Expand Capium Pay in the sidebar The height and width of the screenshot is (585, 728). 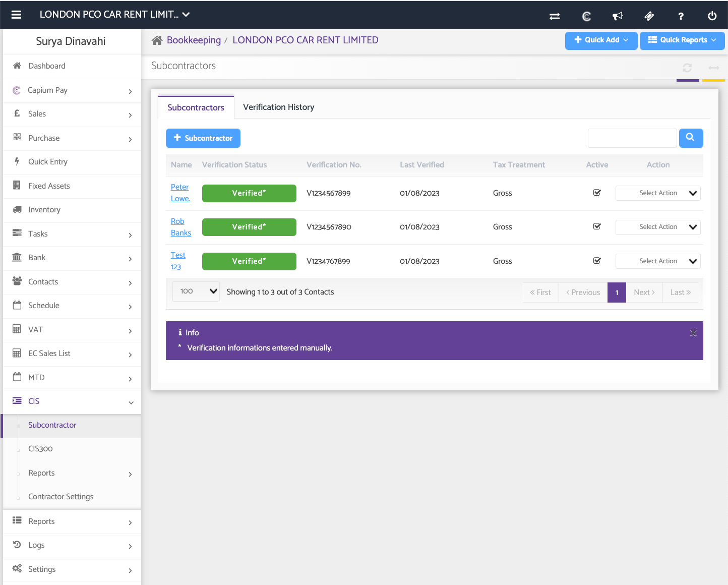click(72, 90)
